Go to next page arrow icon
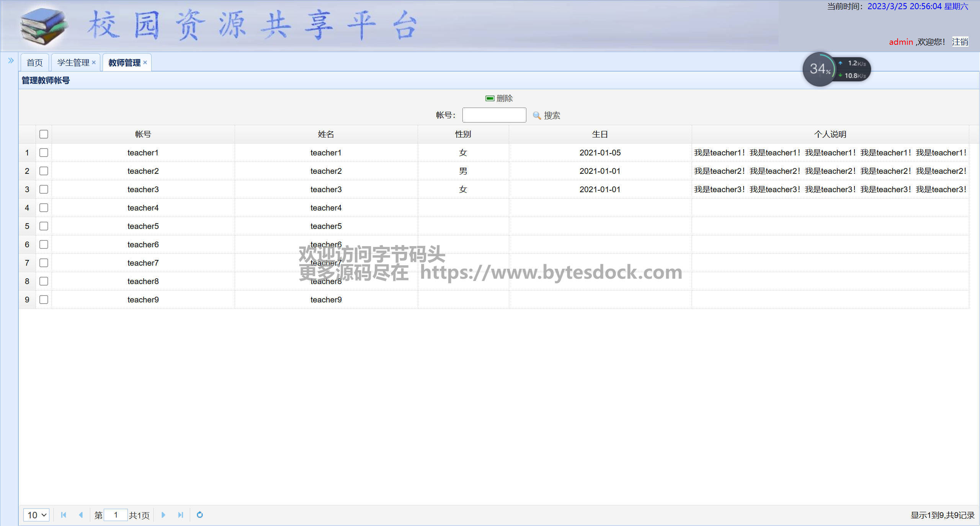The image size is (980, 526). pyautogui.click(x=163, y=515)
